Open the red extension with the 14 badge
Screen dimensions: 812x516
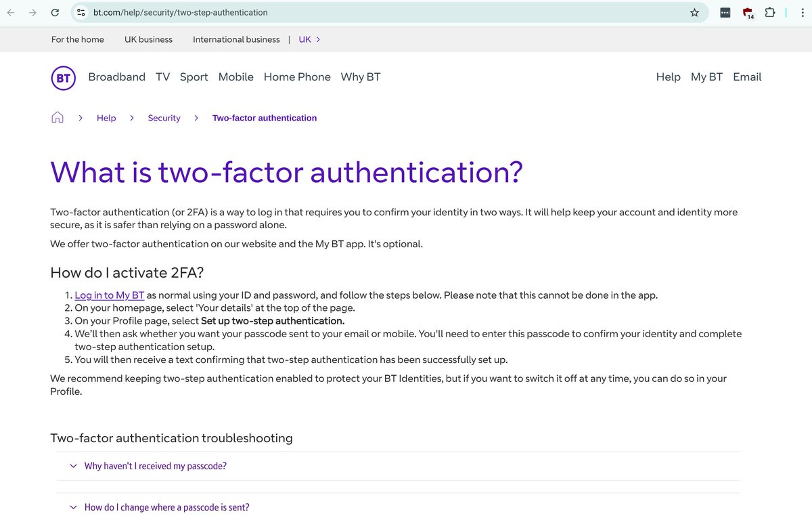[748, 12]
